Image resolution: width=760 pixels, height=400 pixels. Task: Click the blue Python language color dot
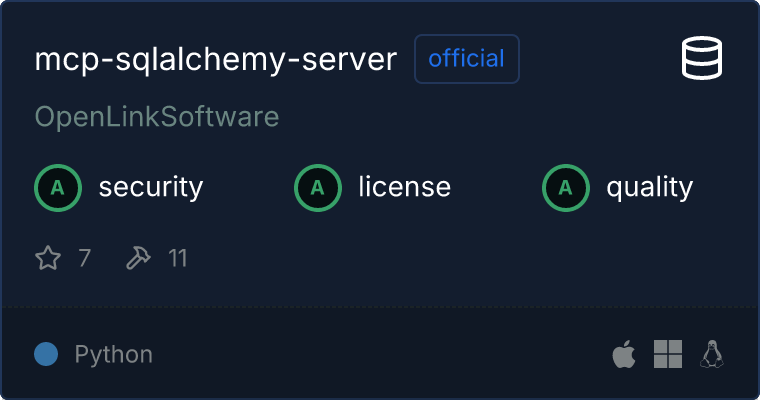pyautogui.click(x=46, y=354)
